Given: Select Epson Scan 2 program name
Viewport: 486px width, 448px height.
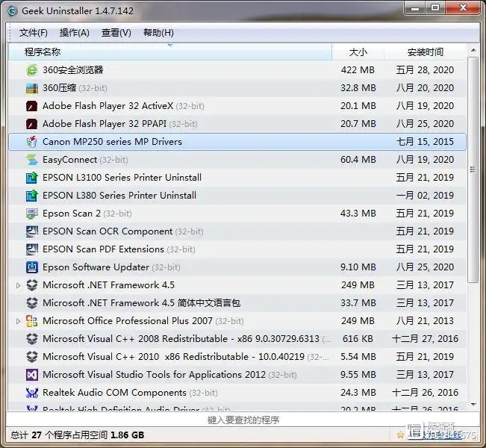Looking at the screenshot, I should coord(72,214).
